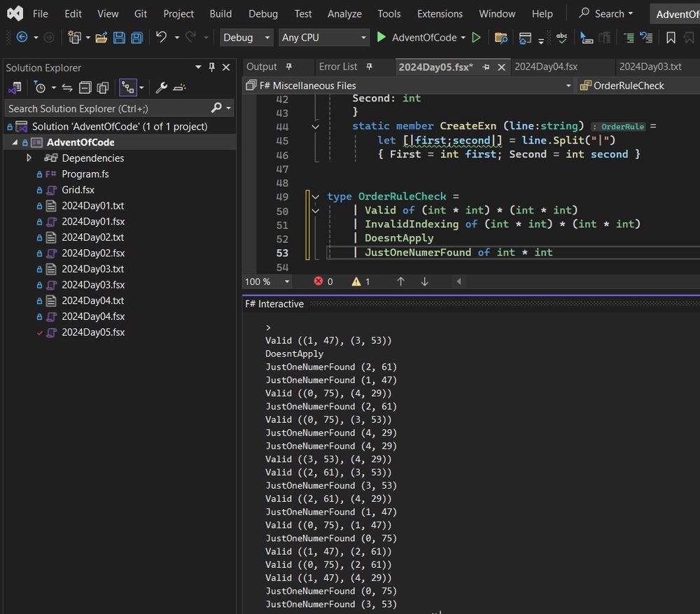Open the 100 % zoom level dropdown

coord(267,281)
